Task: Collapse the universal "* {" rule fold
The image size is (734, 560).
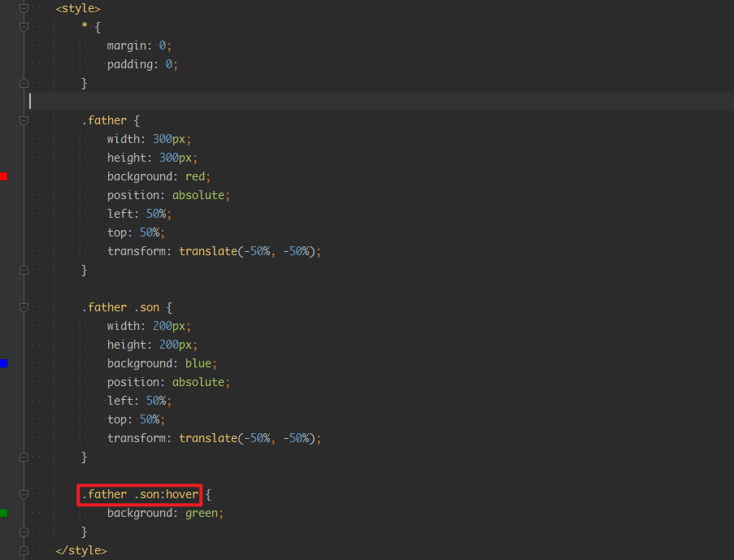Action: [24, 27]
